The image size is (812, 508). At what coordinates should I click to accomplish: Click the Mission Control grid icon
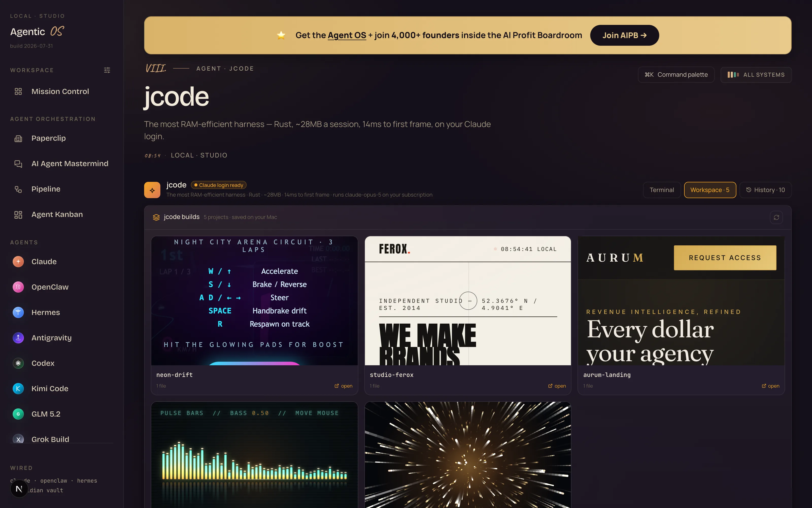(18, 91)
